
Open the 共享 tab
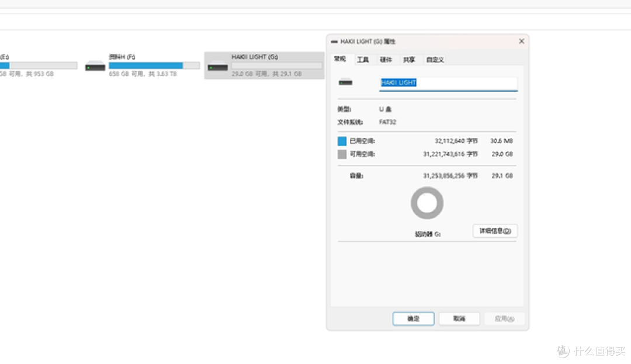[x=409, y=60]
